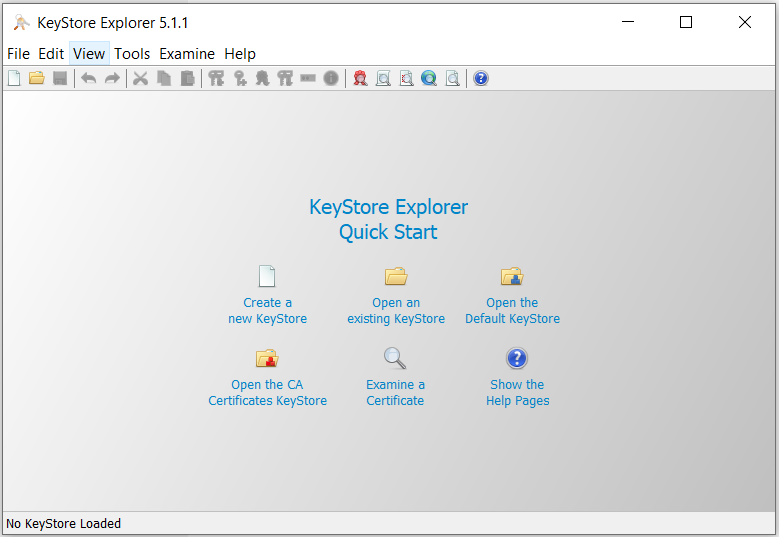Click the Cut scissors toolbar icon
Viewport: 779px width, 537px height.
pos(141,78)
